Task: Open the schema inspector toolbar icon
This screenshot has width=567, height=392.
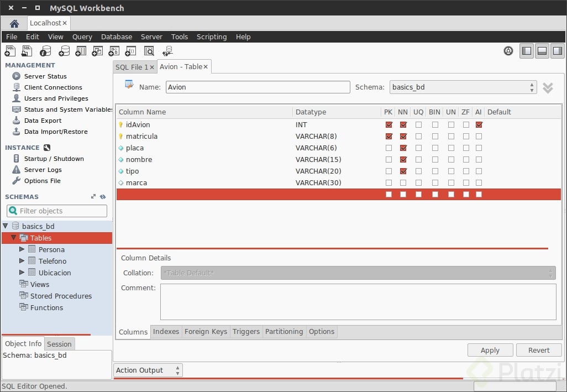Action: (45, 51)
